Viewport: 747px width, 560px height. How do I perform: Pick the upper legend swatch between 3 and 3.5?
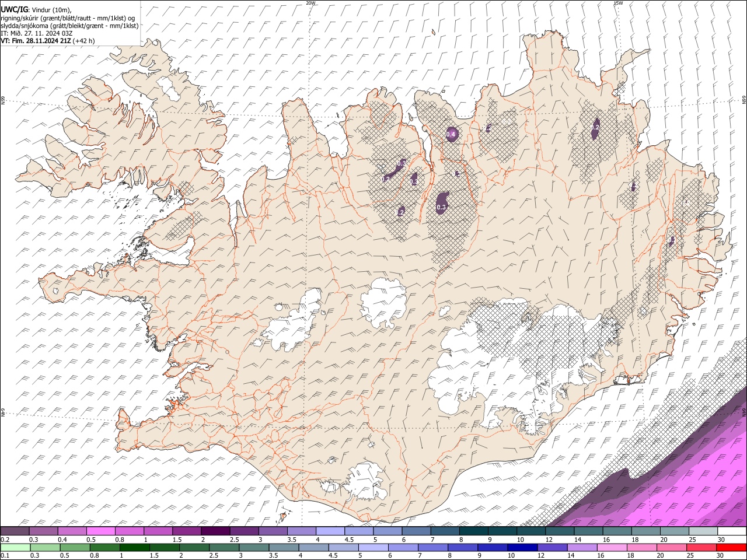pos(272,531)
